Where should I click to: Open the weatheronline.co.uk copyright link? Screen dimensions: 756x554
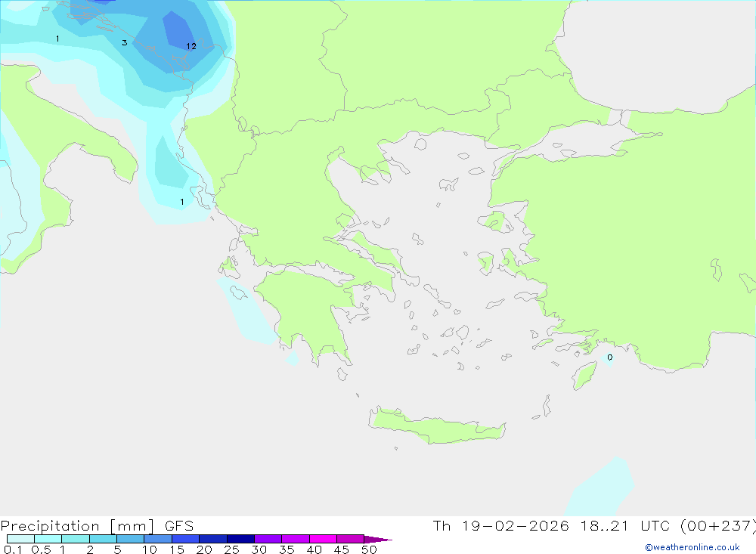[692, 547]
